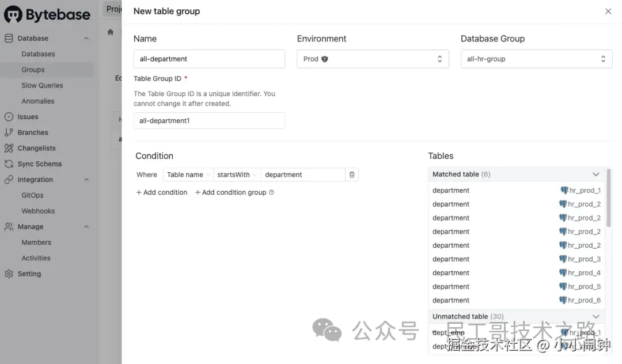Open Setting from the sidebar
This screenshot has height=364, width=622.
(29, 274)
